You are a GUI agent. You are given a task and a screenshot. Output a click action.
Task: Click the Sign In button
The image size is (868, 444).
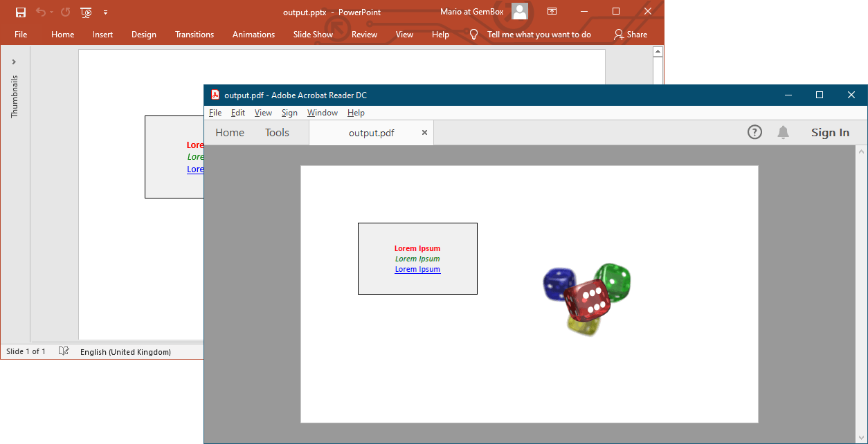(x=830, y=133)
